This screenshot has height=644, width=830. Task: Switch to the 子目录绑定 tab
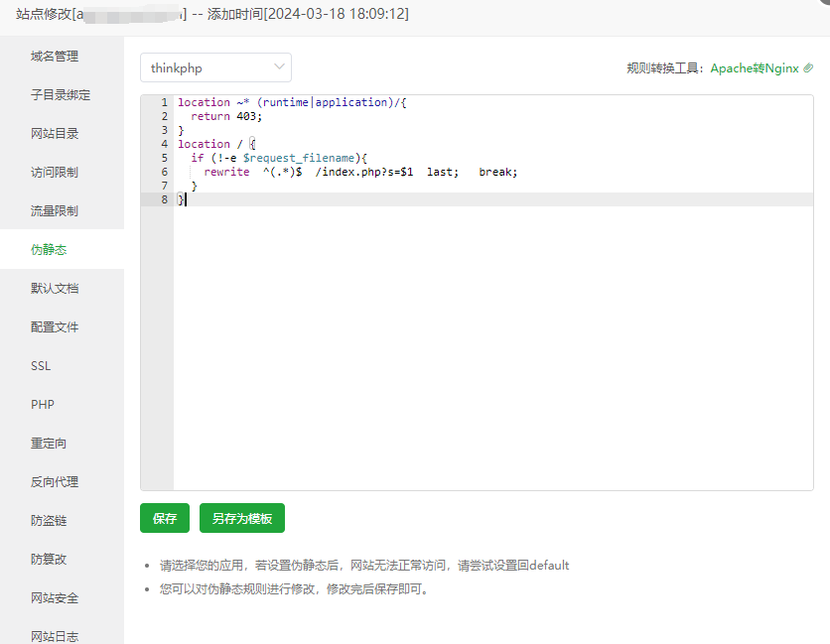coord(61,95)
